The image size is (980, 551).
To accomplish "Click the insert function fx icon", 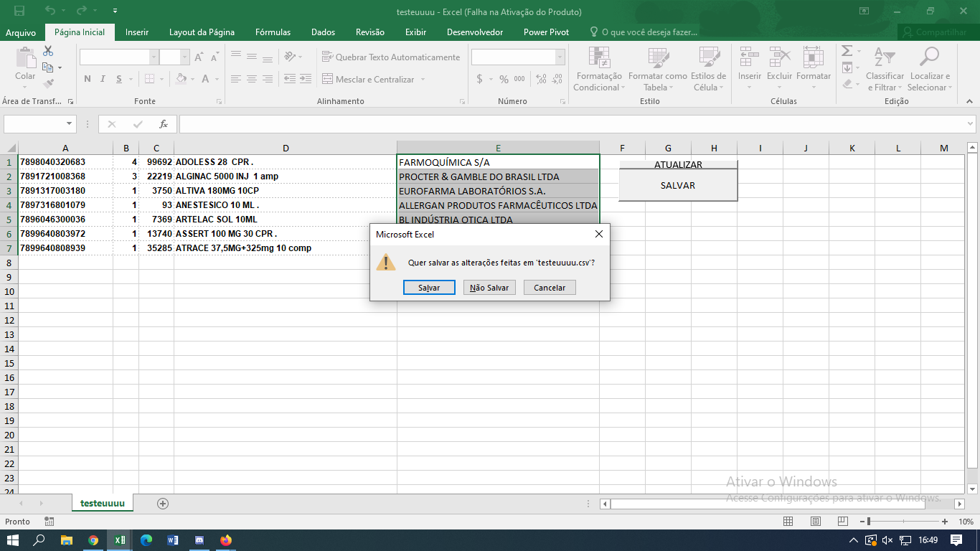I will (164, 124).
